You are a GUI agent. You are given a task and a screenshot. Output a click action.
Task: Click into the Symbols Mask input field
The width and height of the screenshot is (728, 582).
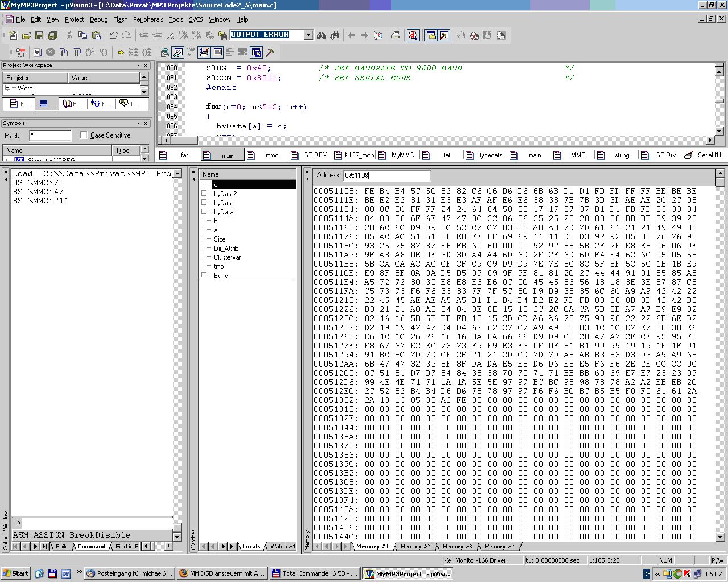pyautogui.click(x=50, y=135)
